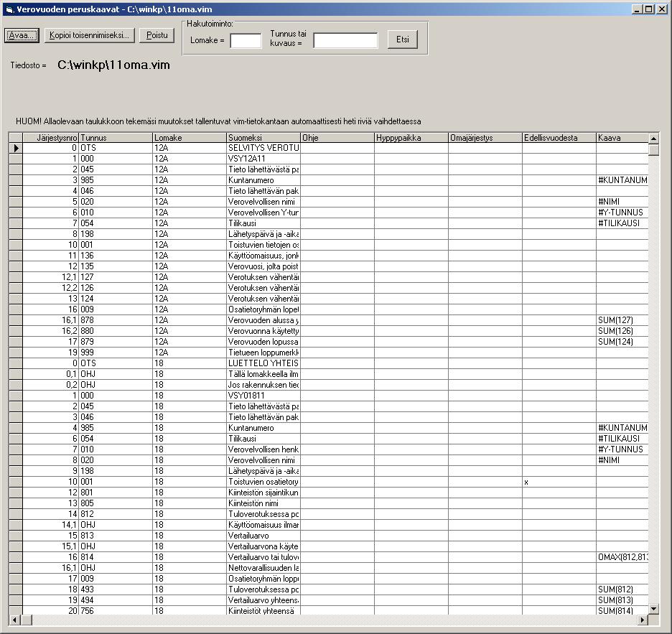Click the Poistu button
This screenshot has height=634, width=672.
(x=157, y=35)
